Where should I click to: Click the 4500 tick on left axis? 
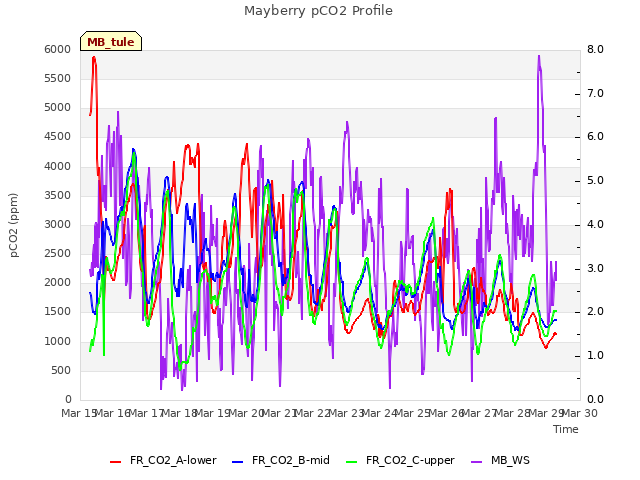click(x=58, y=137)
